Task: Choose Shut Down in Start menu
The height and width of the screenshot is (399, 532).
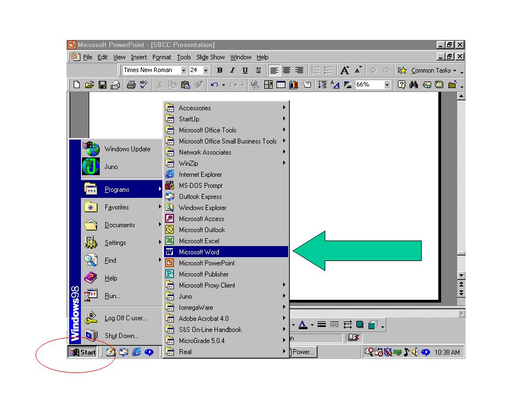Action: (122, 336)
